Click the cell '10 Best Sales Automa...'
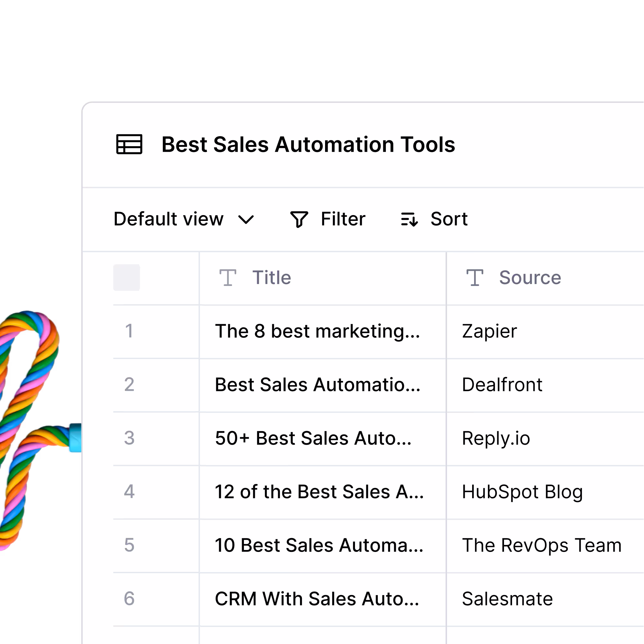This screenshot has height=644, width=644. tap(323, 546)
